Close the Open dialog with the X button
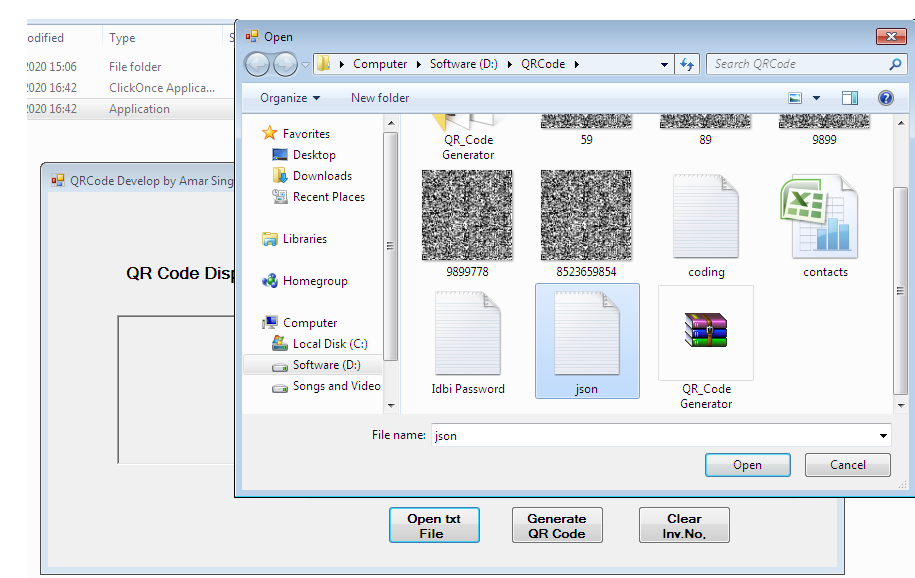The width and height of the screenshot is (915, 578). coord(891,37)
